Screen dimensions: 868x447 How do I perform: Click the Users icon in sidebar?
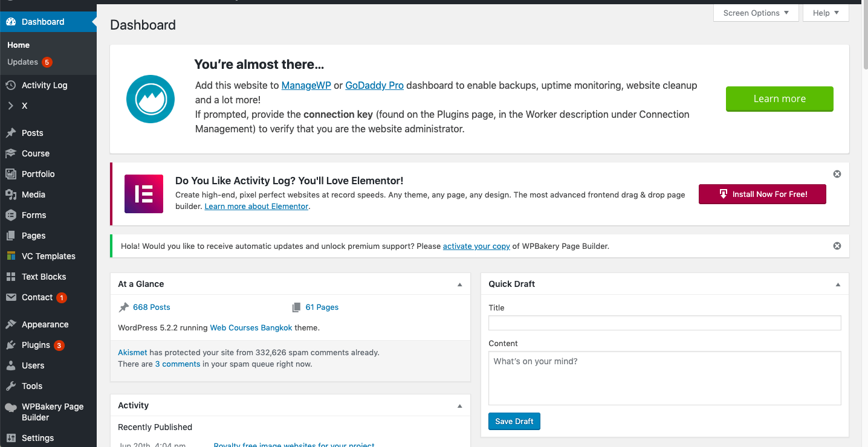pyautogui.click(x=11, y=365)
